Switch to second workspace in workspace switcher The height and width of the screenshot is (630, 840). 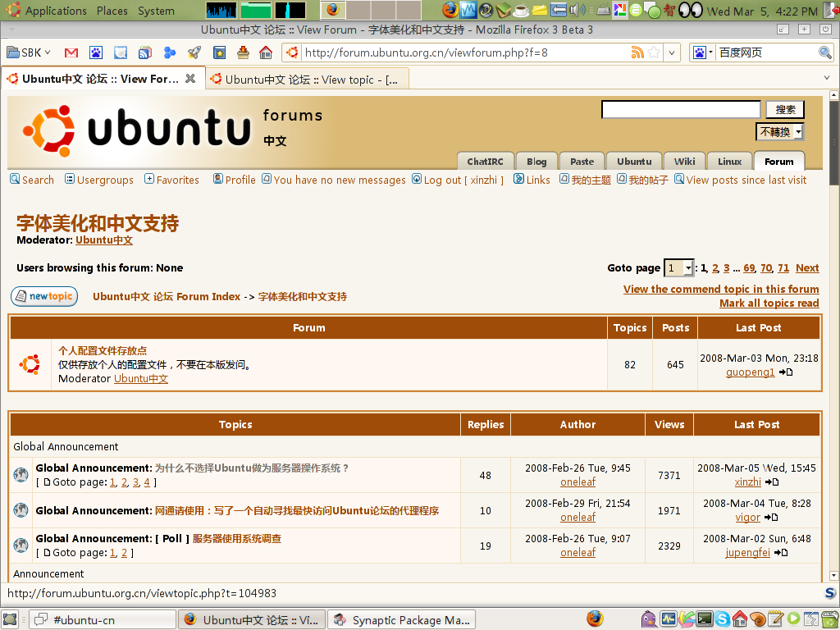tap(359, 10)
